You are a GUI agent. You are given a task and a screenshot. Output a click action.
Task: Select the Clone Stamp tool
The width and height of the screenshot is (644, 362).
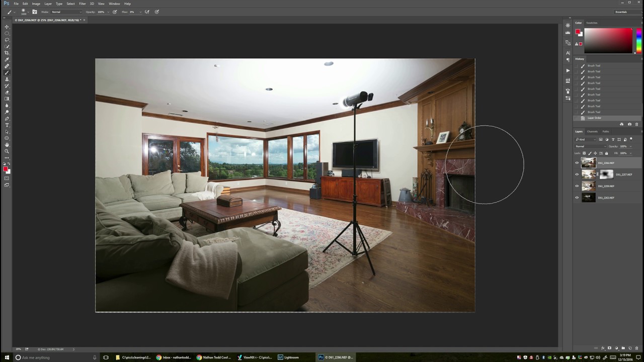[7, 79]
